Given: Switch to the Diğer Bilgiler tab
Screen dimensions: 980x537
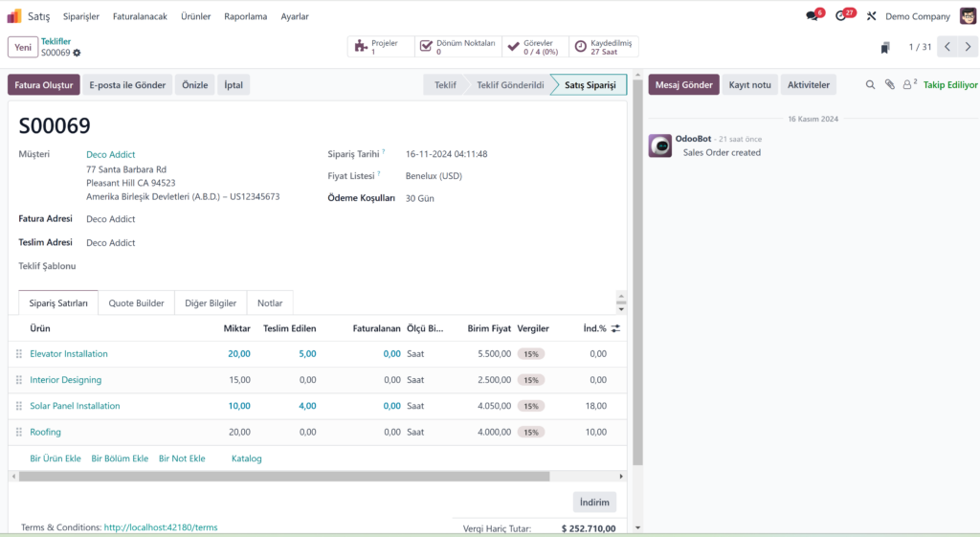Looking at the screenshot, I should (x=211, y=302).
